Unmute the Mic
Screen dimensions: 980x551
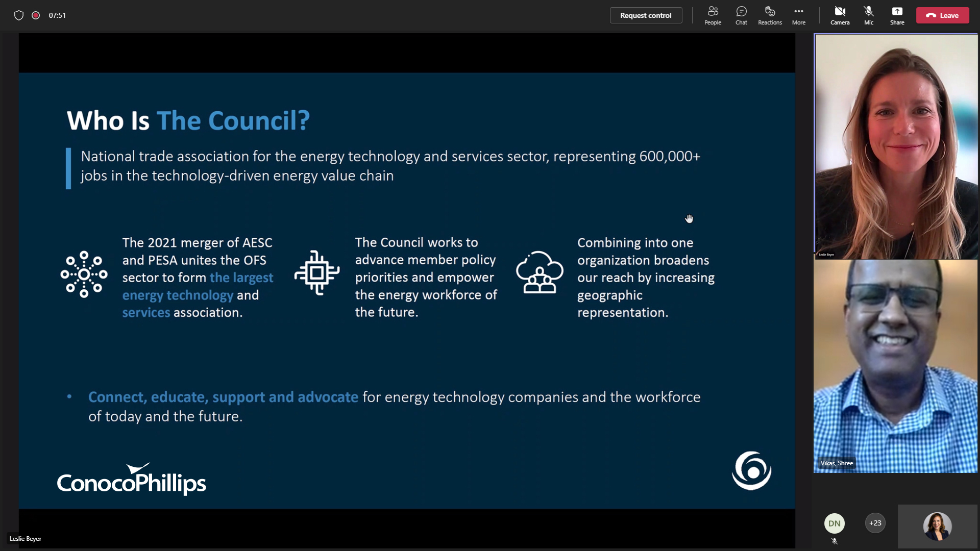click(x=868, y=15)
